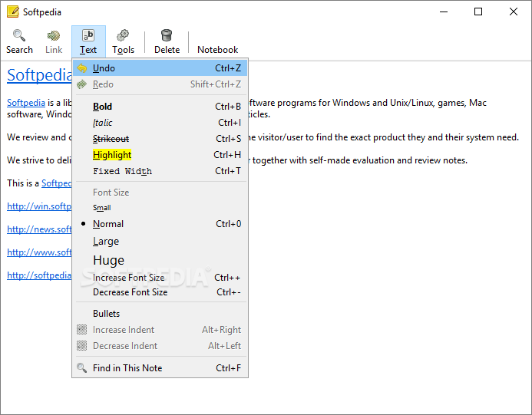The height and width of the screenshot is (415, 532).
Task: Click the 'review notes' paragraph text
Action: [359, 160]
